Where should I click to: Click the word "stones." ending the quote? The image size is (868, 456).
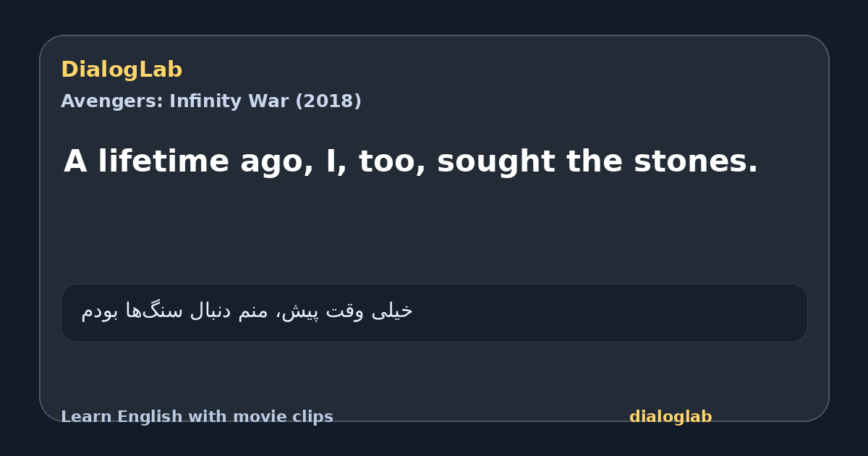696,161
